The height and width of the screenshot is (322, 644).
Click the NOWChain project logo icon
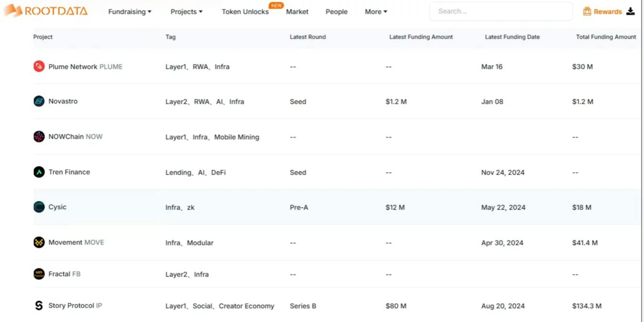pos(39,137)
